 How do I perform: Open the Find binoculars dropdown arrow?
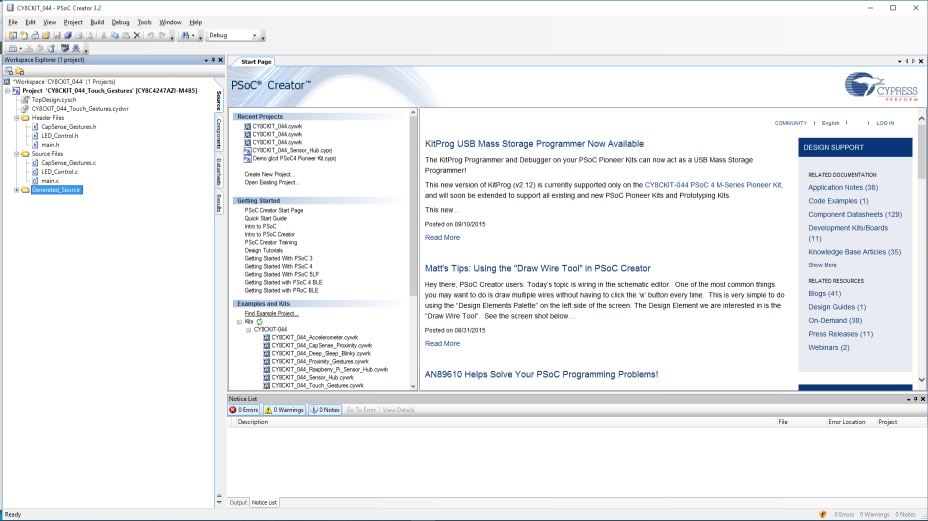[193, 36]
